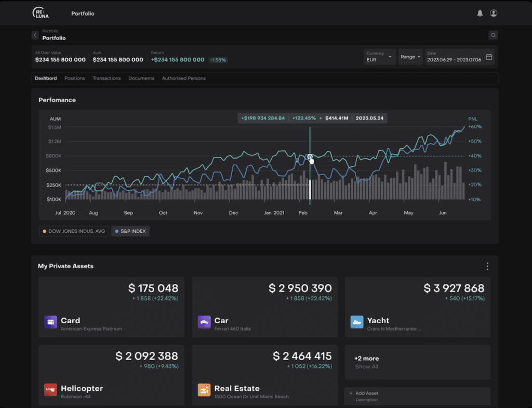Screen dimensions: 532x408
Task: Click the Yacht asset icon
Action: coord(356,322)
